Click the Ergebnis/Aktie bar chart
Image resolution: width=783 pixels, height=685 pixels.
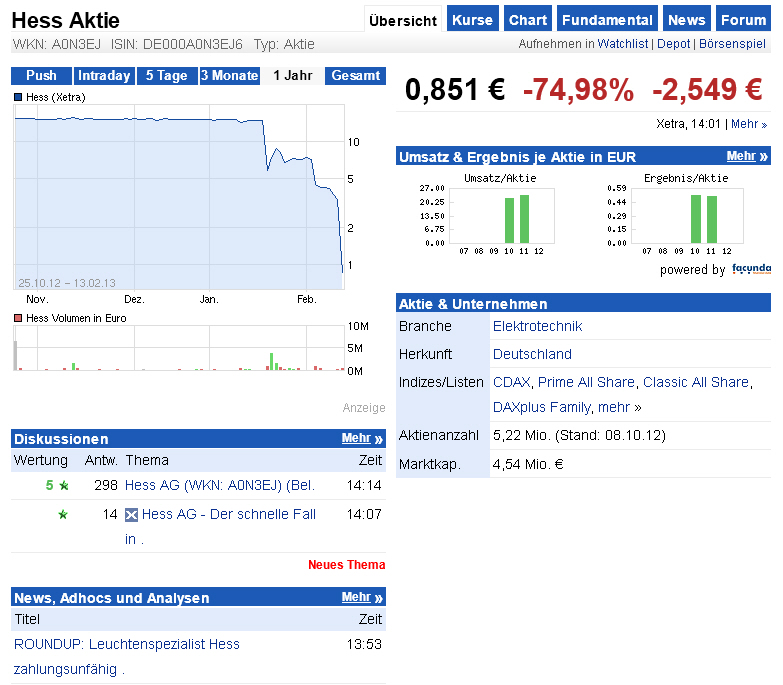point(687,216)
